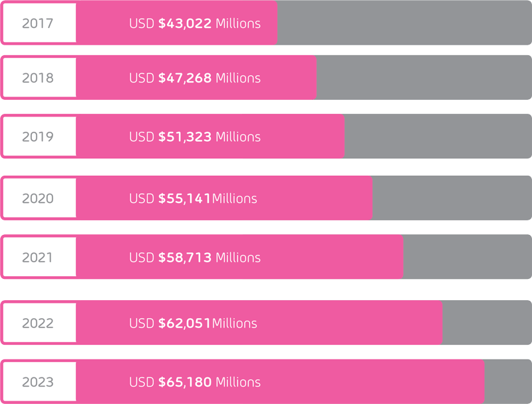
Task: Select the USD $65,180 Millions value
Action: 195,382
